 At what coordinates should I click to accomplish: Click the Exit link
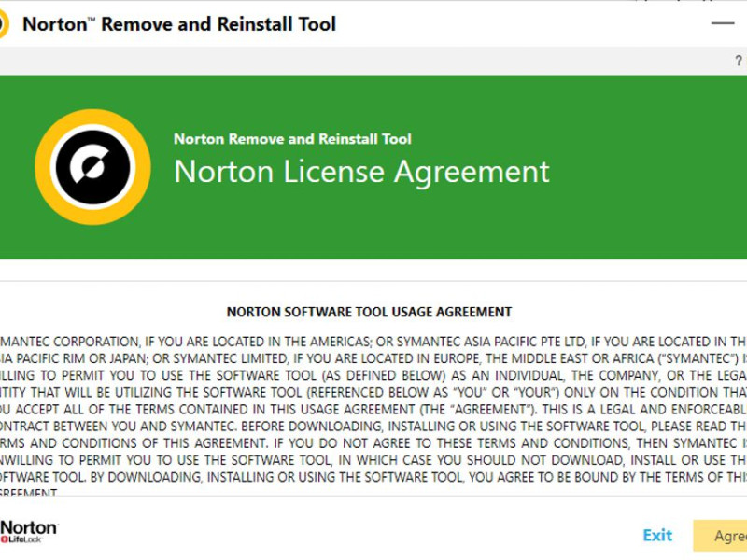[657, 535]
